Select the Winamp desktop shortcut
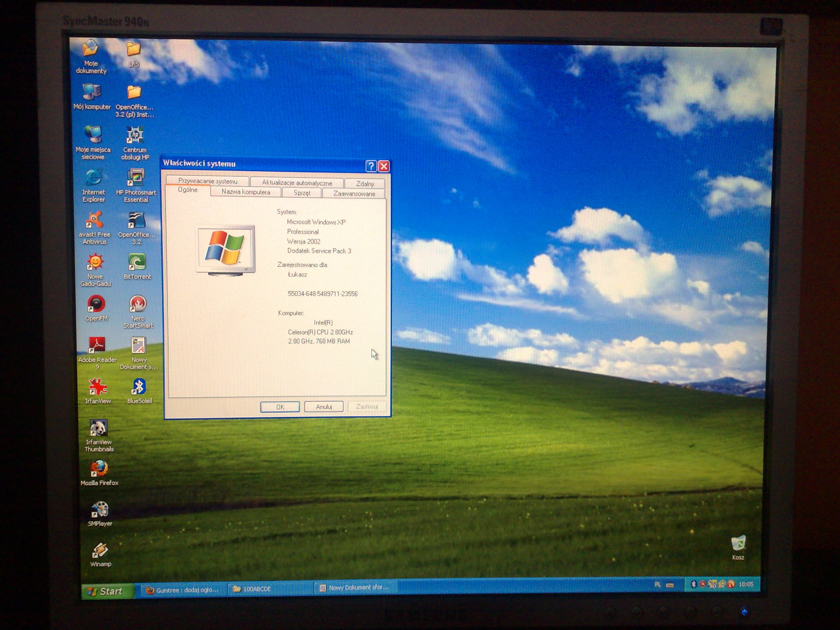The width and height of the screenshot is (840, 630). (x=101, y=554)
